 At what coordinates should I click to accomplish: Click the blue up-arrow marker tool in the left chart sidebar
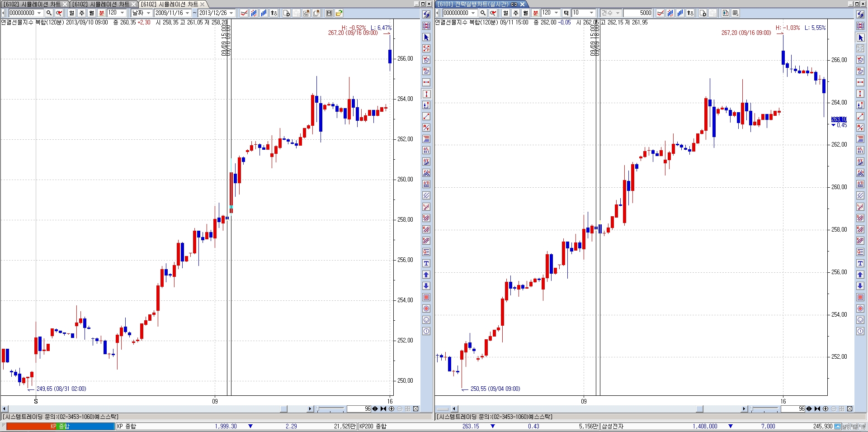426,275
